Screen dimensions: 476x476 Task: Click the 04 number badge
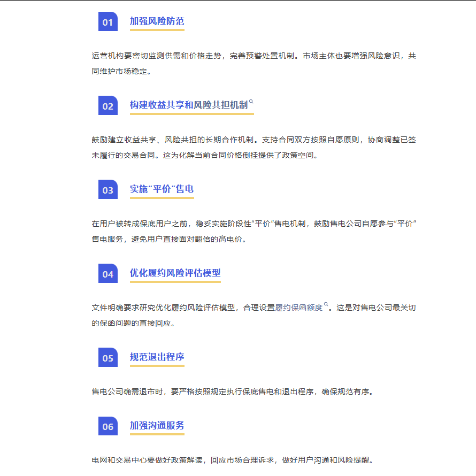108,273
